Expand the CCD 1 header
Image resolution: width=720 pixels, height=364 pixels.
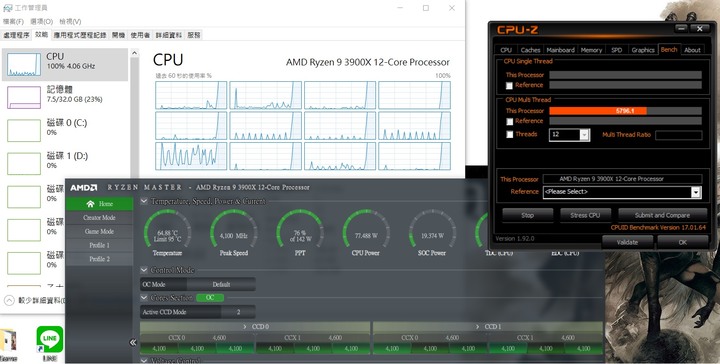488,327
